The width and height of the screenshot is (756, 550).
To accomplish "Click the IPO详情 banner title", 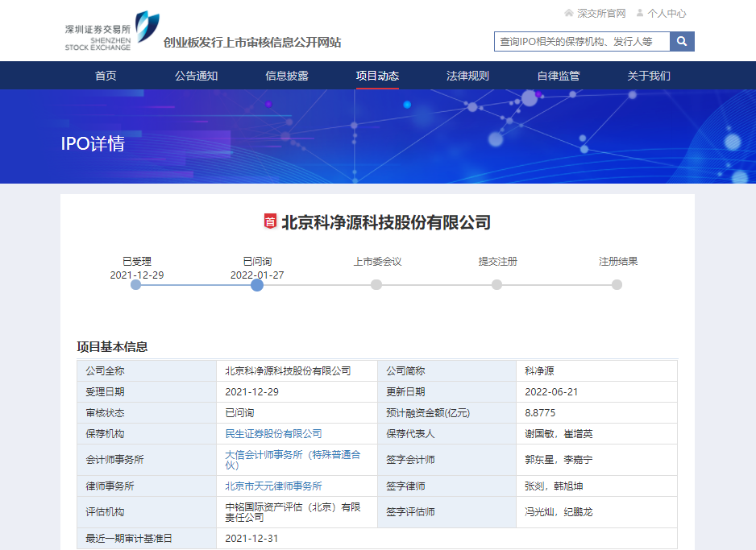I will click(x=93, y=143).
